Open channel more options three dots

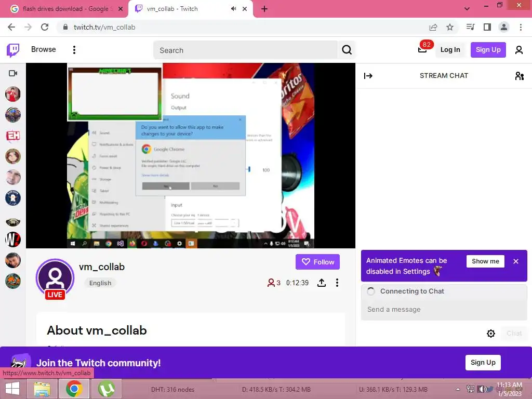(x=337, y=283)
